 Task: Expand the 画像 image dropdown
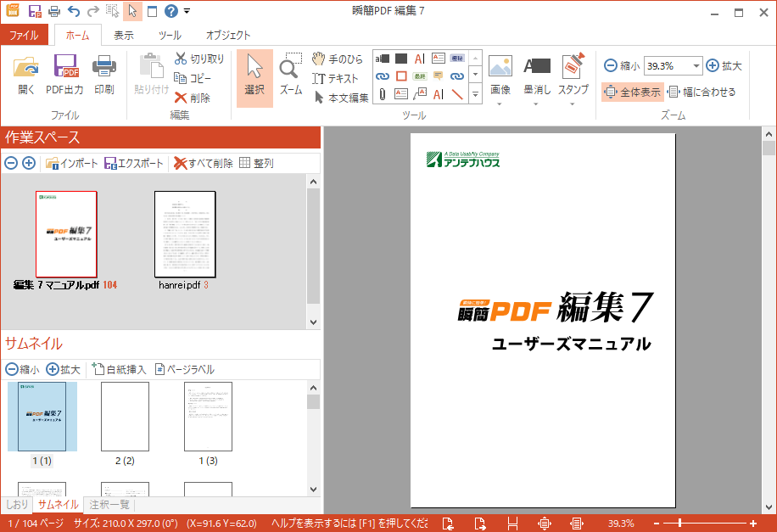tap(500, 104)
